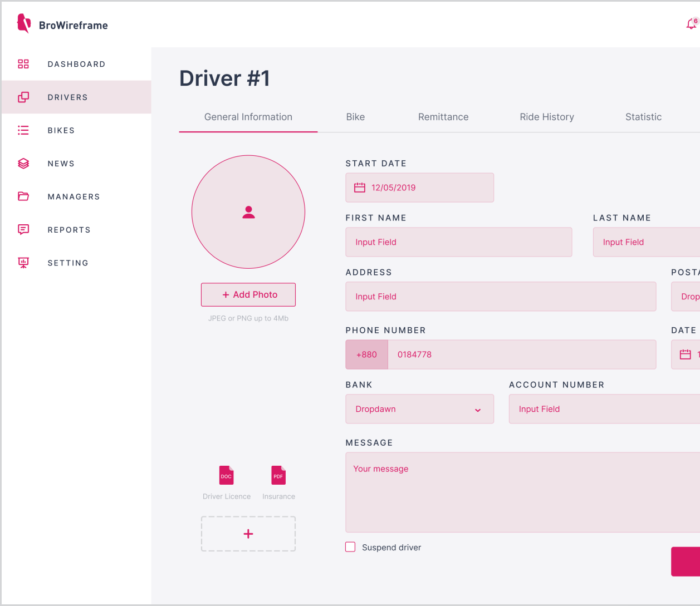Expand the Bank dropdown chevron
Screen dimensions: 700x606
click(478, 410)
